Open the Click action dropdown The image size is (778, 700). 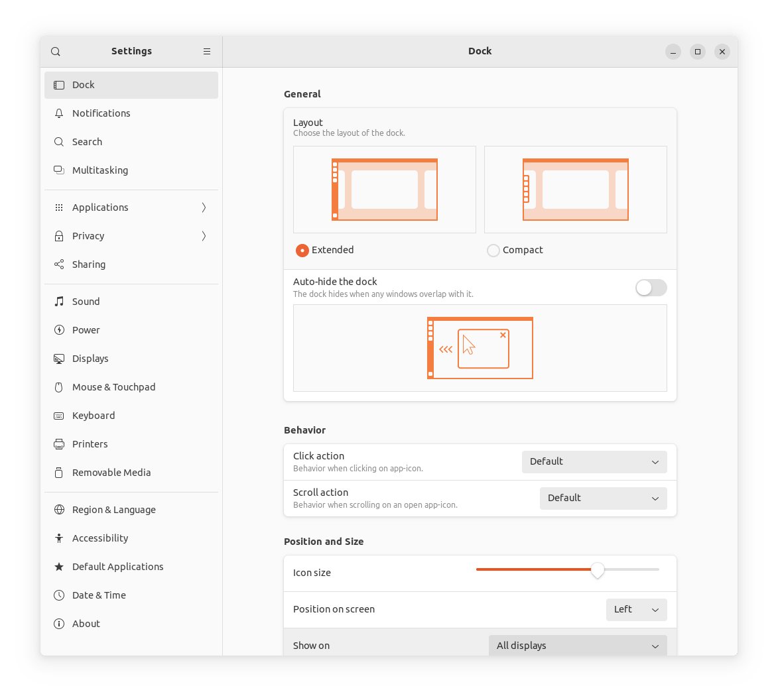point(594,461)
